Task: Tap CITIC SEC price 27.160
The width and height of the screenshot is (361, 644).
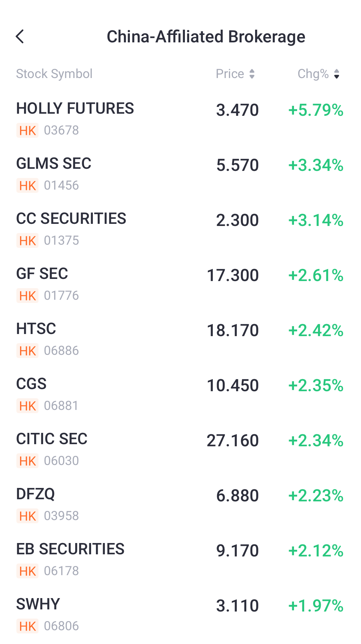Action: [x=233, y=441]
